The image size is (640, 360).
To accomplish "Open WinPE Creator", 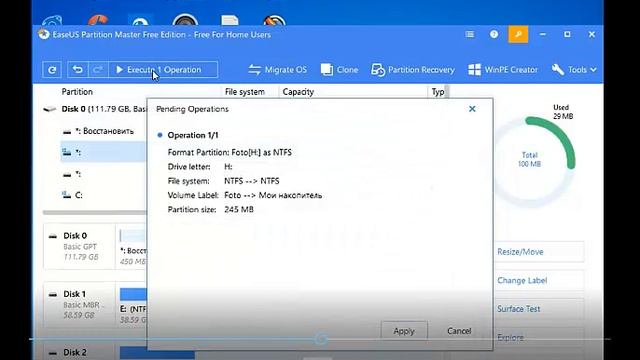I will coord(503,70).
